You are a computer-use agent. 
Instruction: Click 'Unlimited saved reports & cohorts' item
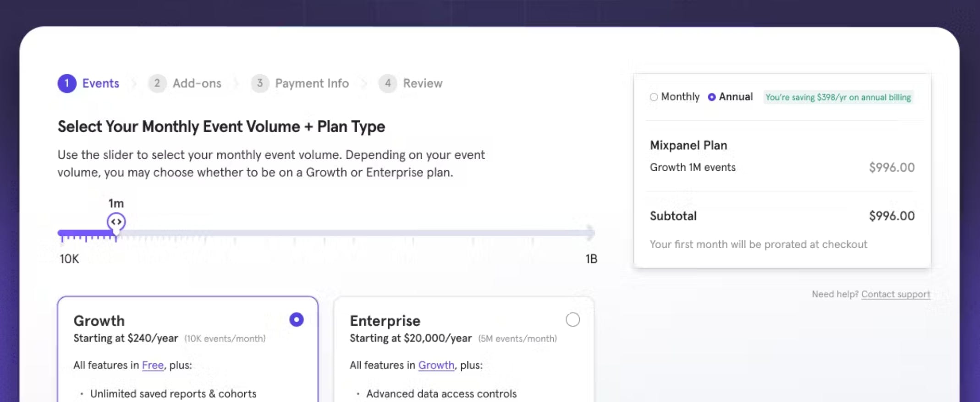coord(173,393)
